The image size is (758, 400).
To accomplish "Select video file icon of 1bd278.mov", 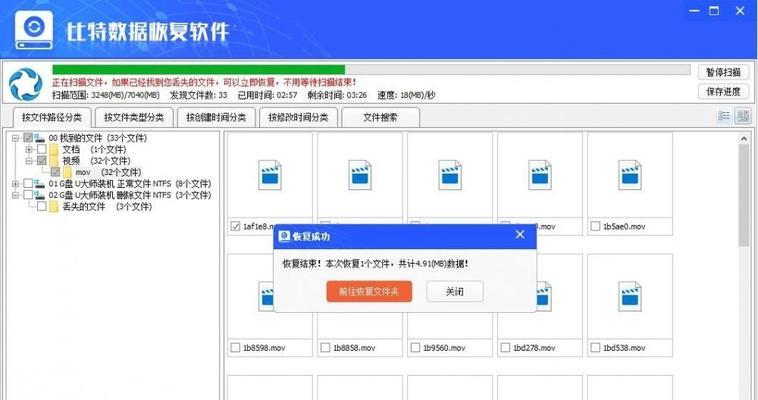I will (542, 296).
